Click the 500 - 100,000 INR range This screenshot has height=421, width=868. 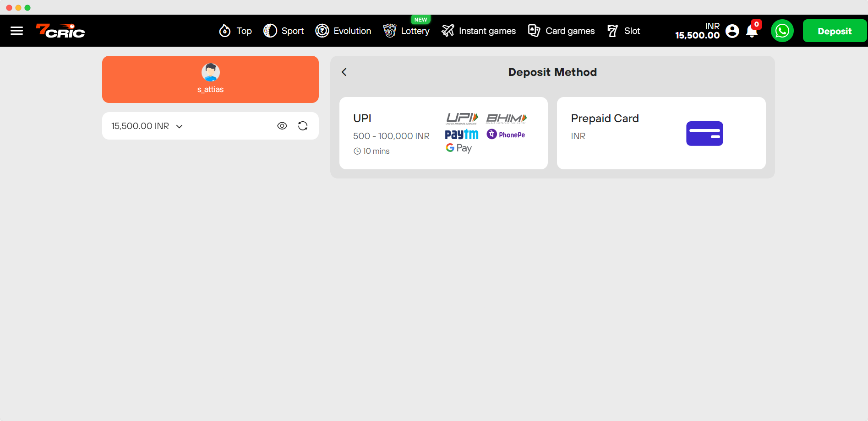click(391, 136)
